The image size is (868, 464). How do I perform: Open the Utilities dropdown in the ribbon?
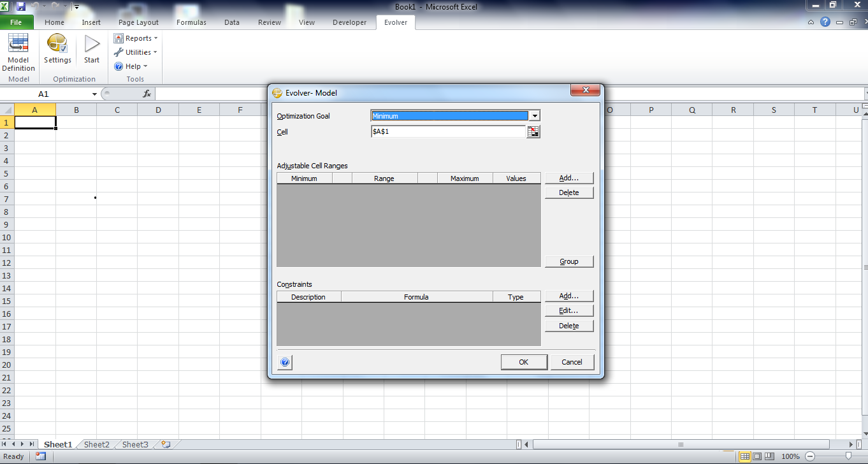(x=136, y=52)
